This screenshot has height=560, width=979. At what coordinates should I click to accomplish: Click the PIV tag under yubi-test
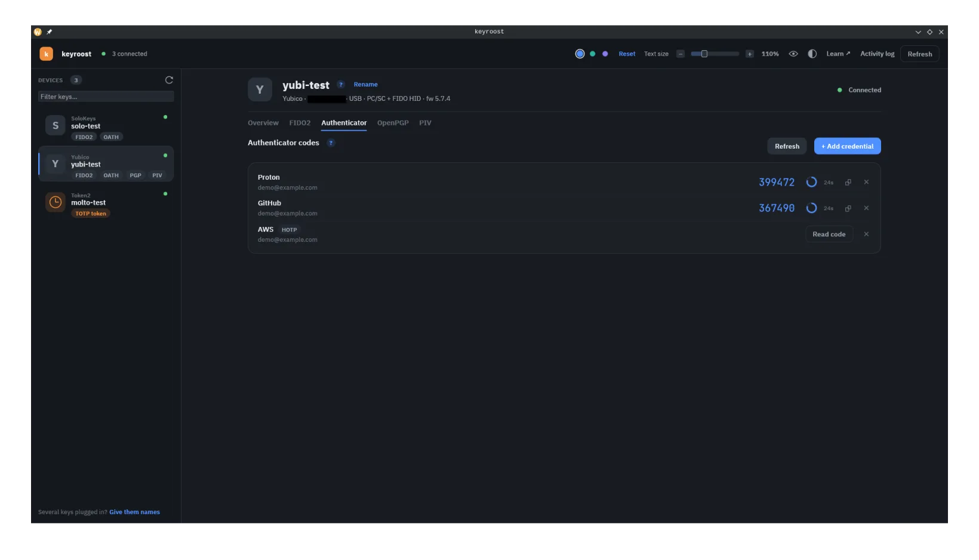point(157,176)
